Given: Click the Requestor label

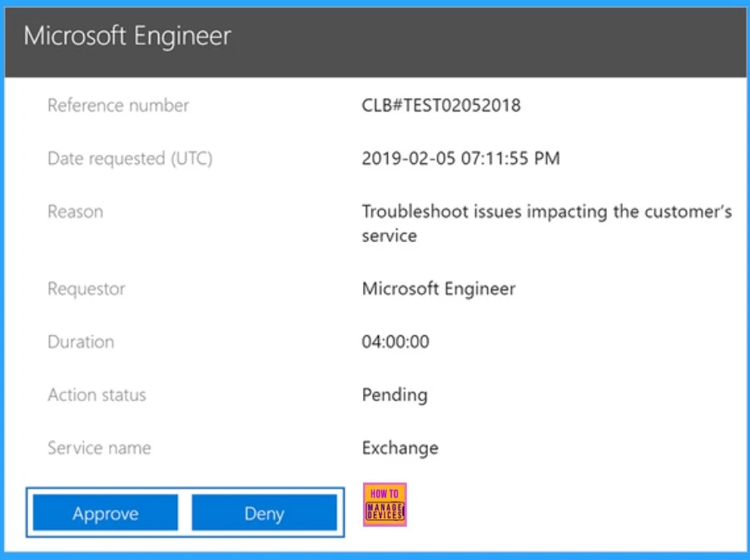Looking at the screenshot, I should tap(86, 289).
